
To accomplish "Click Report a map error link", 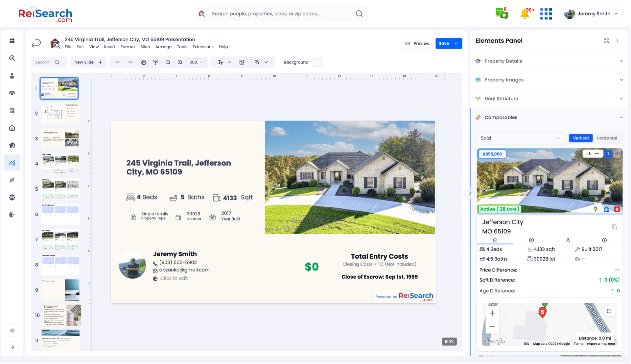I will [601, 344].
